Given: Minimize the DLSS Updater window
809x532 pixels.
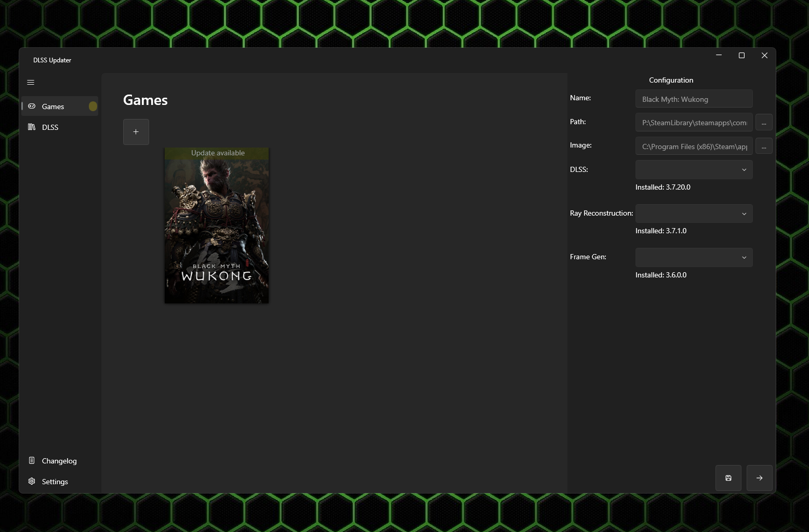Looking at the screenshot, I should pyautogui.click(x=719, y=55).
